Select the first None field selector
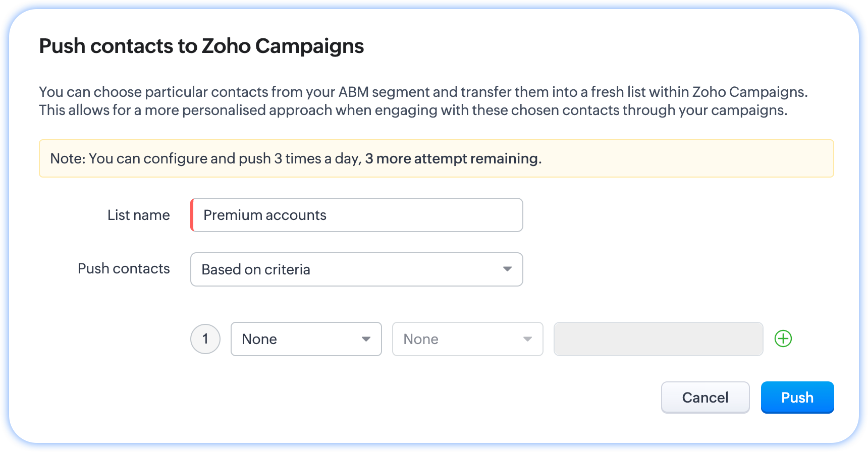This screenshot has height=452, width=868. click(x=298, y=339)
